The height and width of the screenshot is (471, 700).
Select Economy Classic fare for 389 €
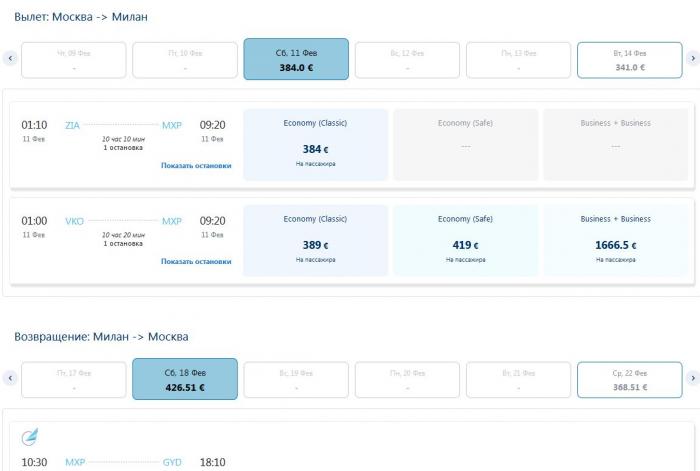point(315,241)
